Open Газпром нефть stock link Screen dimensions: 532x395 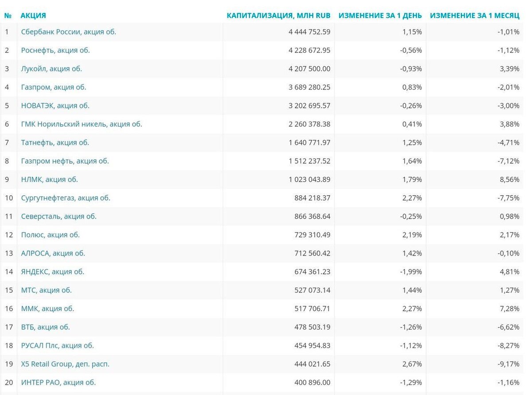click(65, 161)
